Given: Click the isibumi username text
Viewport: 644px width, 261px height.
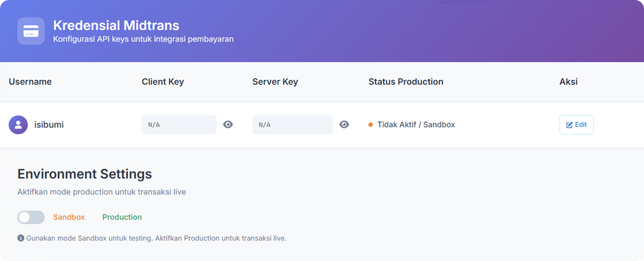Looking at the screenshot, I should pos(49,125).
